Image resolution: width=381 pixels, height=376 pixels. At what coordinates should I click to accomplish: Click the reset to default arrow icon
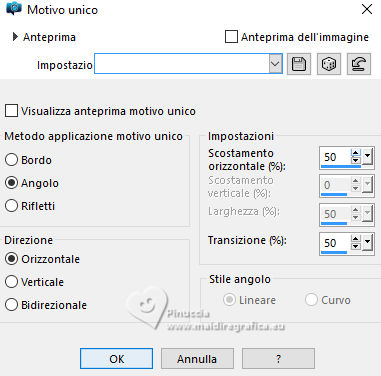[x=359, y=64]
